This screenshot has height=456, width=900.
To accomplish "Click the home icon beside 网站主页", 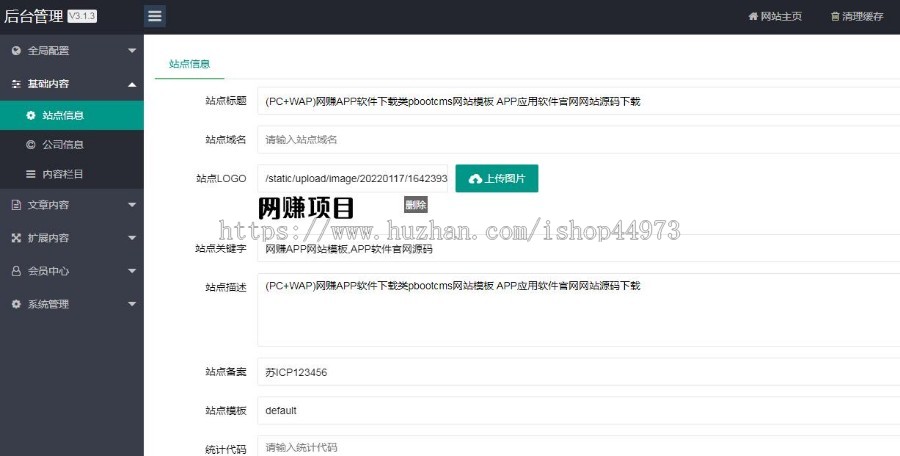I will [x=753, y=17].
